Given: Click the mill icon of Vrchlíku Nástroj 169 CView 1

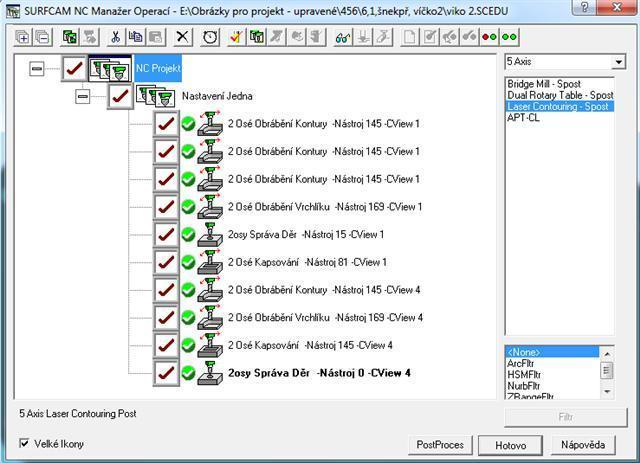Looking at the screenshot, I should [x=210, y=207].
